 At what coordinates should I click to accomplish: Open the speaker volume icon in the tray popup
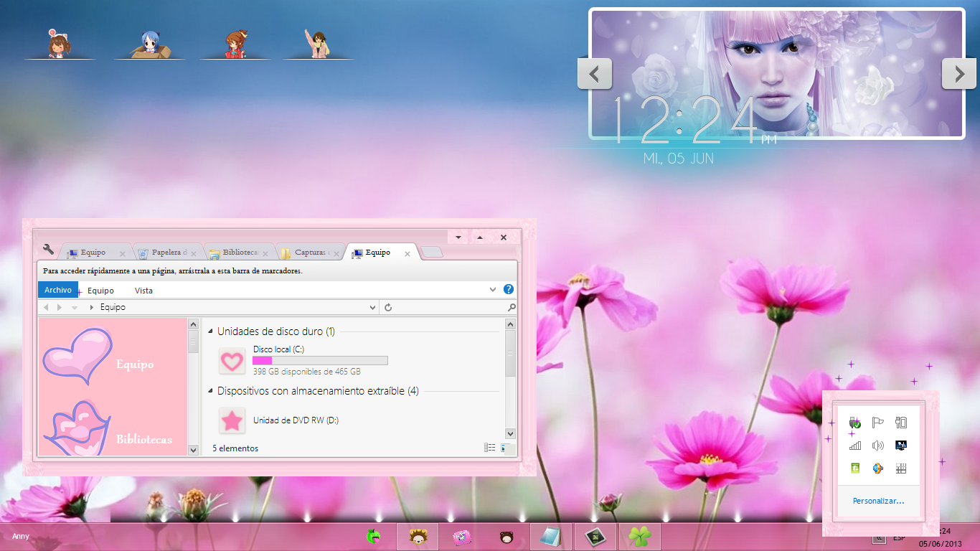pyautogui.click(x=877, y=445)
